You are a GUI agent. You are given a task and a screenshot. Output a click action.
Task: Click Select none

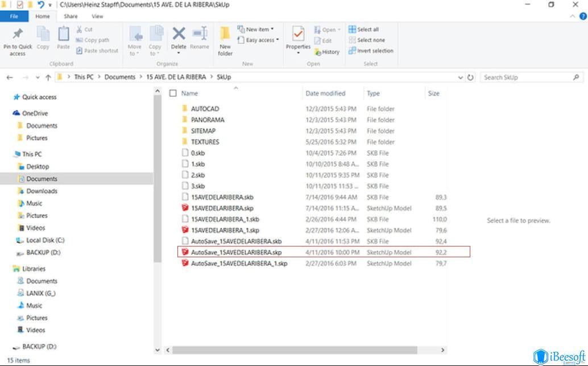366,40
